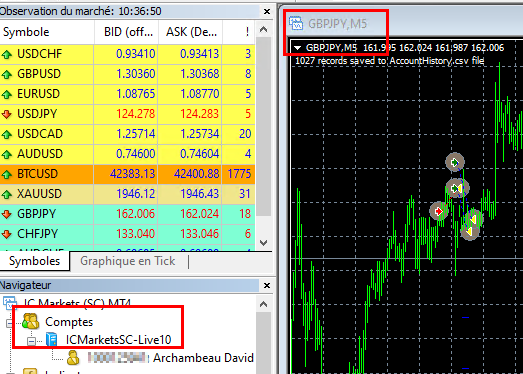Click the green buy arrow trade marker on chart
This screenshot has width=523, height=374.
coord(455,162)
